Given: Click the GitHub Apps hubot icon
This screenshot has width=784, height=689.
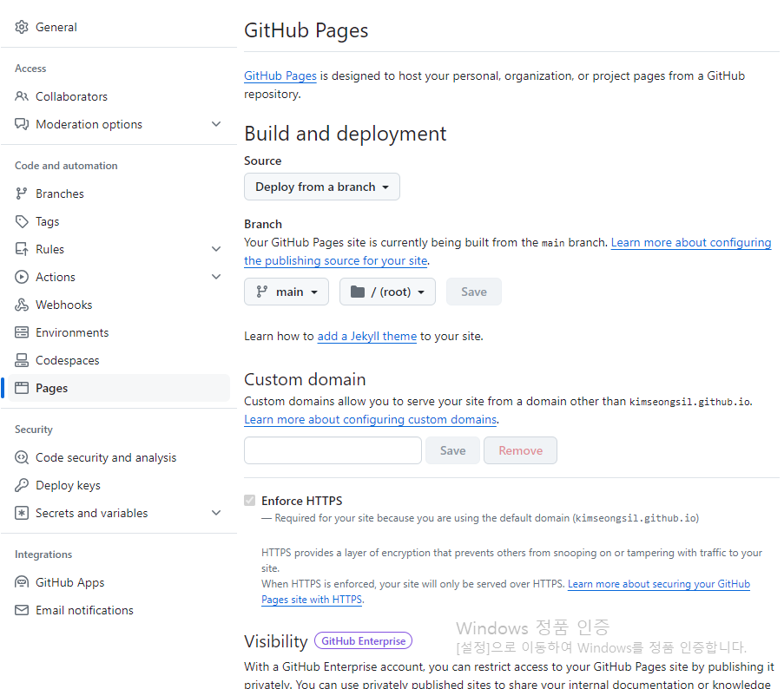Looking at the screenshot, I should 22,582.
